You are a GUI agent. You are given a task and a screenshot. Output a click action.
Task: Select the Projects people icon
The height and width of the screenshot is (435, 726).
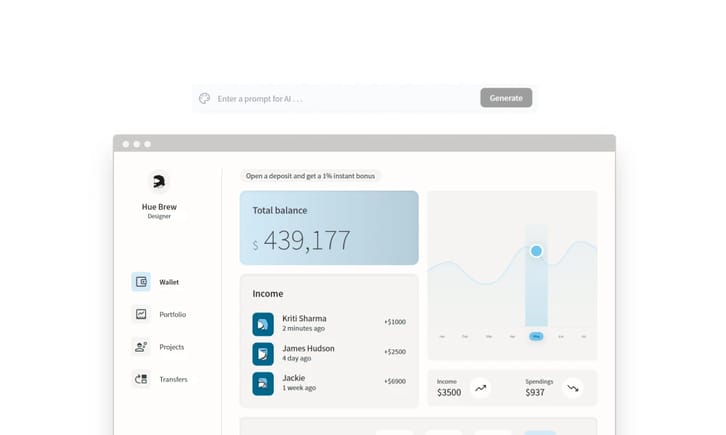pyautogui.click(x=141, y=347)
